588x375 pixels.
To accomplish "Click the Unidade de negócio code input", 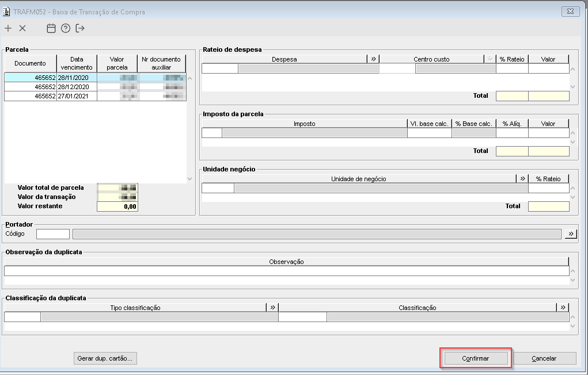I will (218, 188).
